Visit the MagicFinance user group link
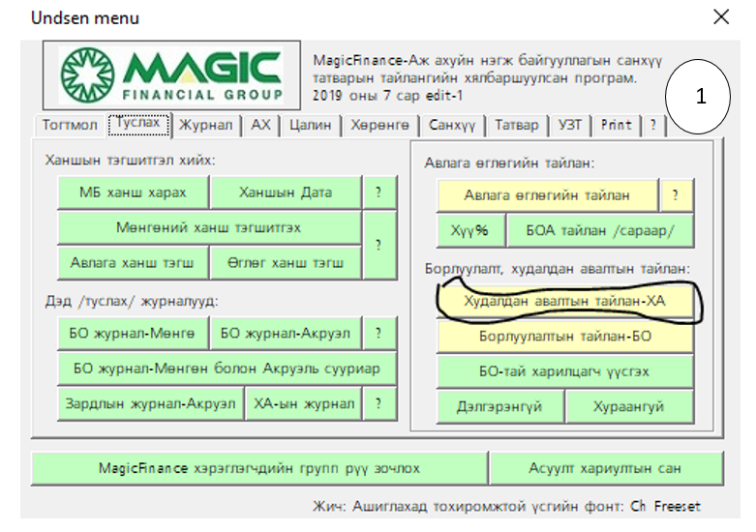This screenshot has width=756, height=532. click(258, 468)
